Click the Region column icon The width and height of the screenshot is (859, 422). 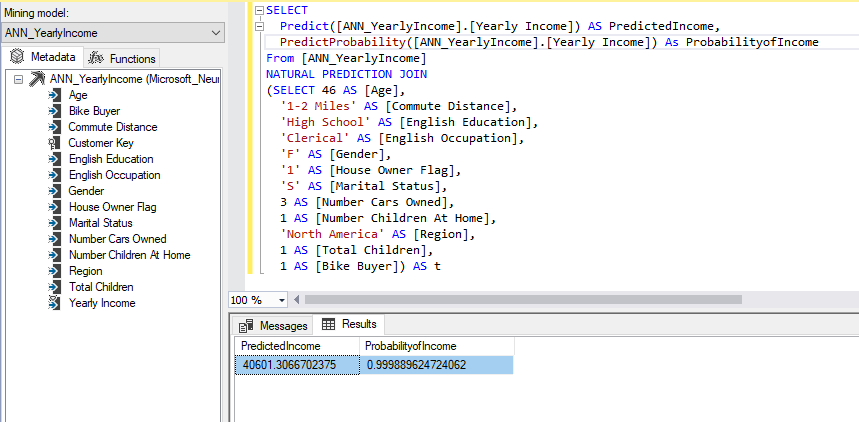[54, 271]
